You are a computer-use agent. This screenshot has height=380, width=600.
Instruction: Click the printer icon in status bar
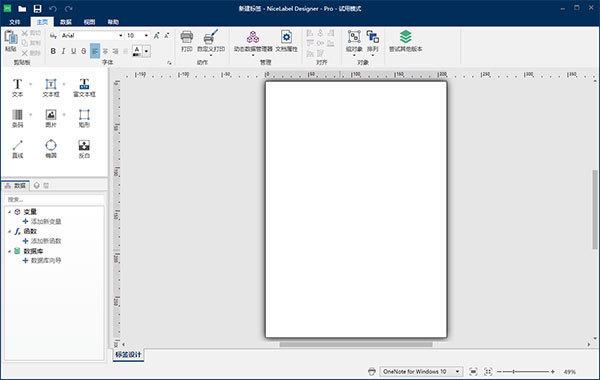coord(372,372)
